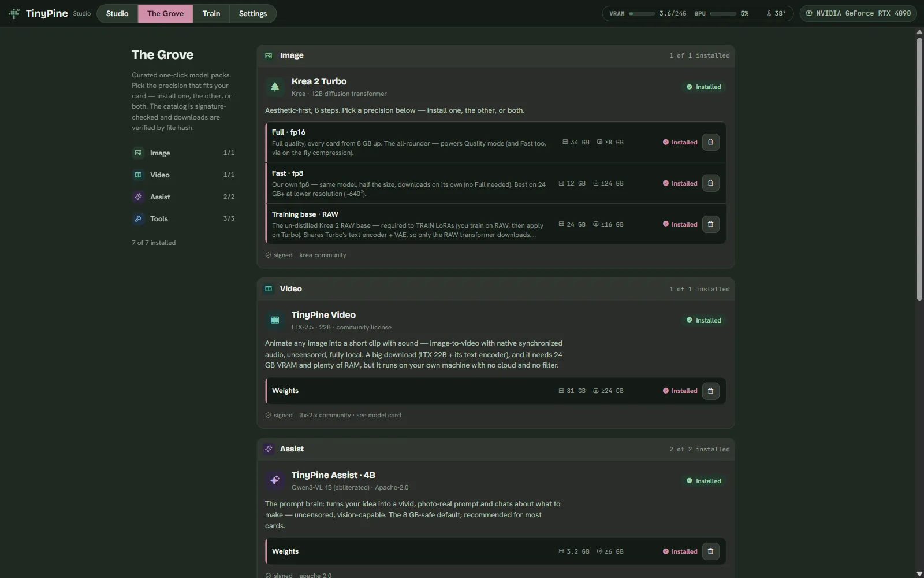Screen dimensions: 924x578
Task: Click the page vertical scrollbar thumb
Action: click(x=919, y=169)
